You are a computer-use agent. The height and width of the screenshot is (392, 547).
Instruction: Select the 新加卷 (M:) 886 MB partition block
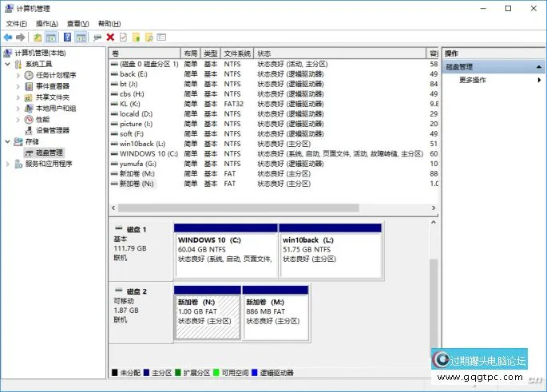coord(275,313)
